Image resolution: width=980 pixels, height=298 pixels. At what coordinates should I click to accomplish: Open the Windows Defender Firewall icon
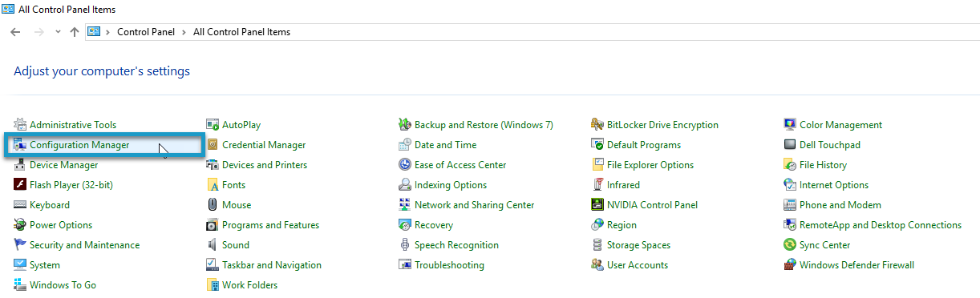(790, 265)
